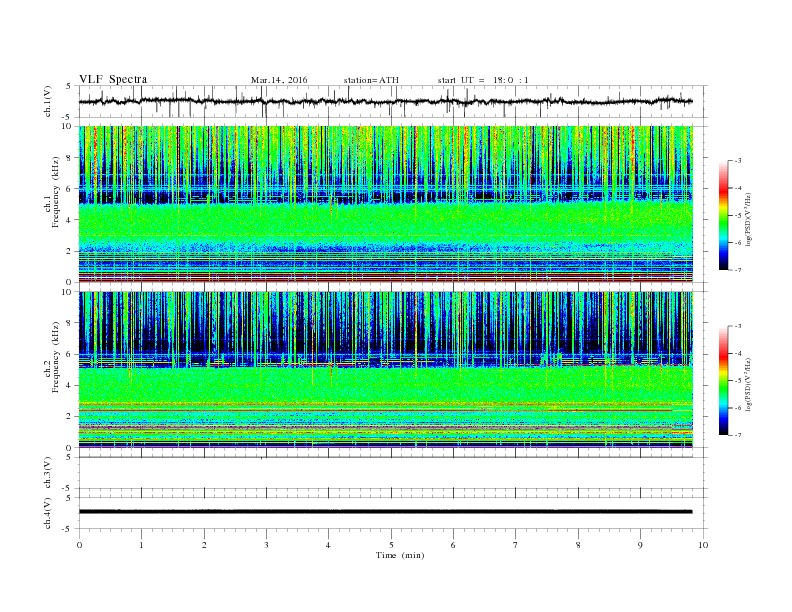Select the "Mar.14, 2016" date text

point(279,80)
